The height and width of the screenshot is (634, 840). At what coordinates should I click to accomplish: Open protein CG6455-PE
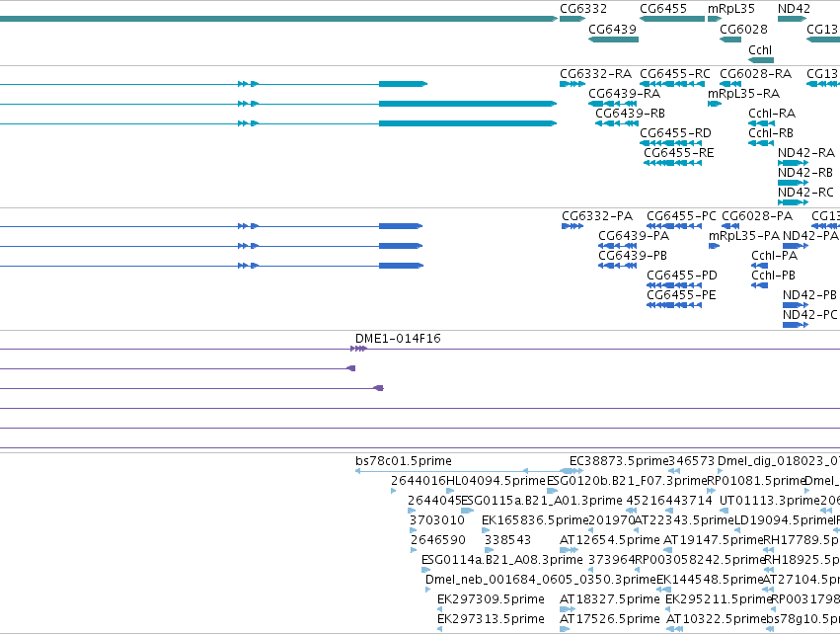pyautogui.click(x=681, y=295)
